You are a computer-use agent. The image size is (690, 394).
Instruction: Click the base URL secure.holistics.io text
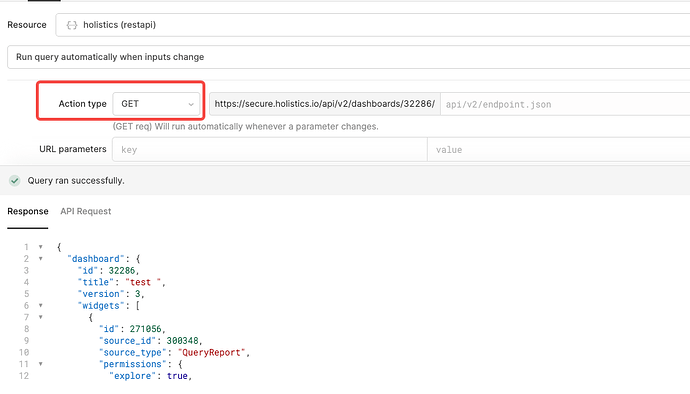click(x=325, y=104)
